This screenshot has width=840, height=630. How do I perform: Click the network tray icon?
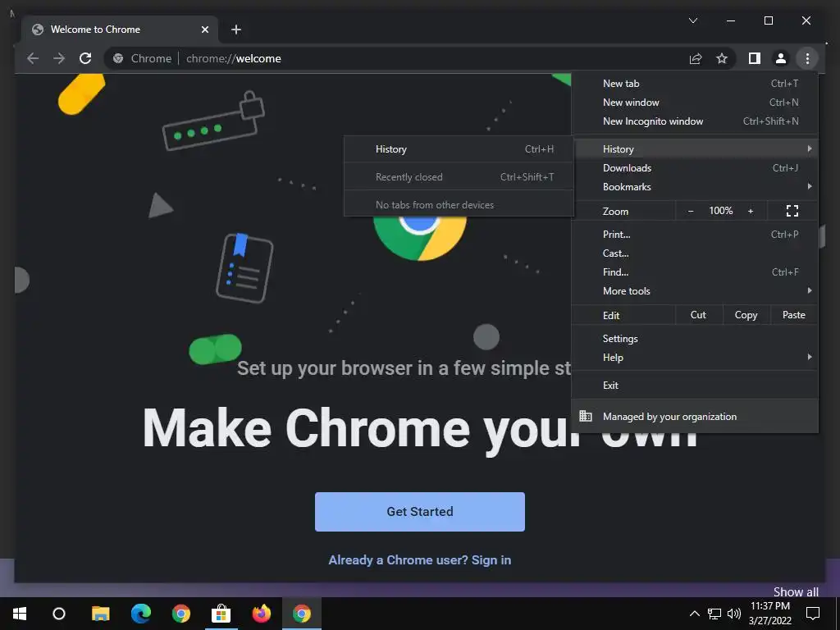714,614
